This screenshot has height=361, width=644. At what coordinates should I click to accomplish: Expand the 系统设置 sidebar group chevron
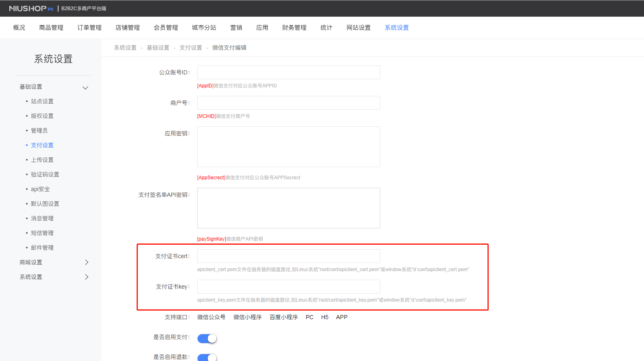(x=86, y=277)
